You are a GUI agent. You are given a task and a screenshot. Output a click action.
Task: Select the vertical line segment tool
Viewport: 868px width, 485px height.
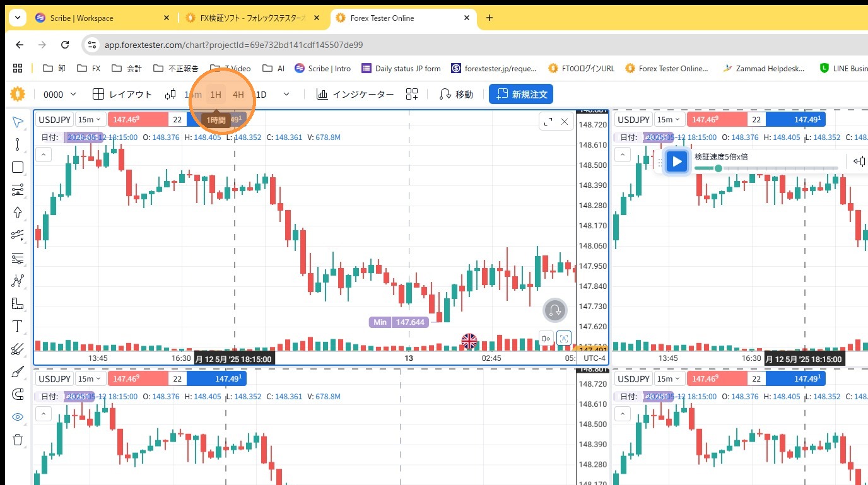coord(18,144)
